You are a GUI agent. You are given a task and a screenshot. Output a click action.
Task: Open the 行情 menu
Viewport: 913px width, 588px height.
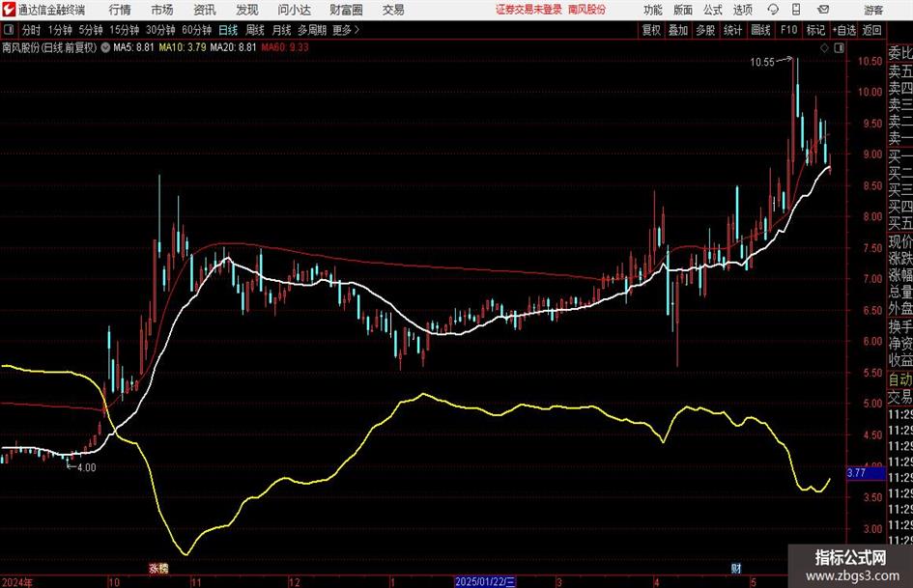point(120,10)
